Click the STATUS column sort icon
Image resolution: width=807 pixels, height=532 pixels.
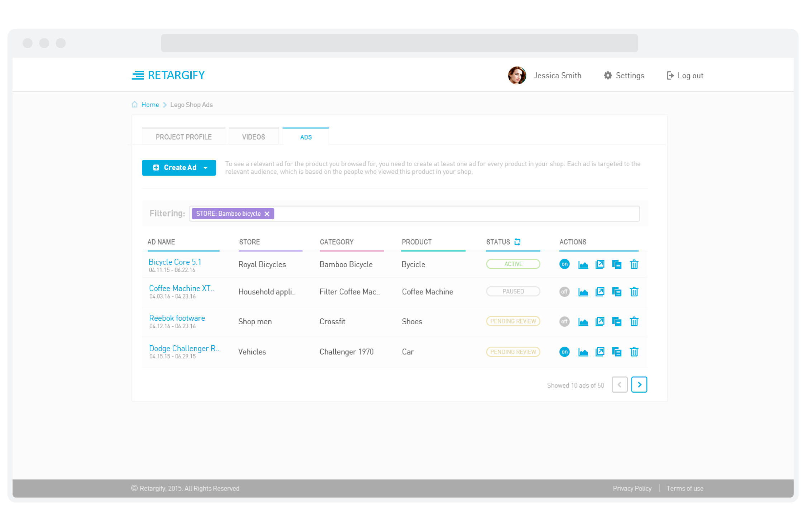[x=518, y=242]
